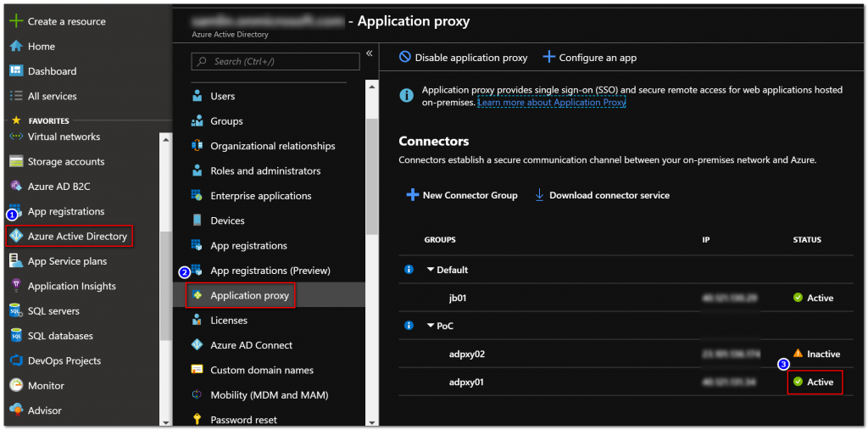Viewport: 868px width, 430px height.
Task: Click the Dashboard icon in the sidebar
Action: pos(17,71)
